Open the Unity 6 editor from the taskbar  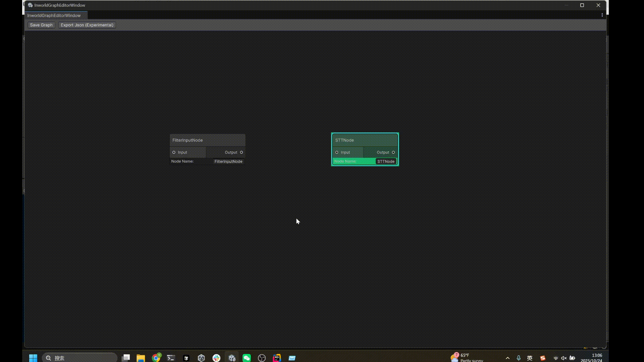click(x=232, y=358)
